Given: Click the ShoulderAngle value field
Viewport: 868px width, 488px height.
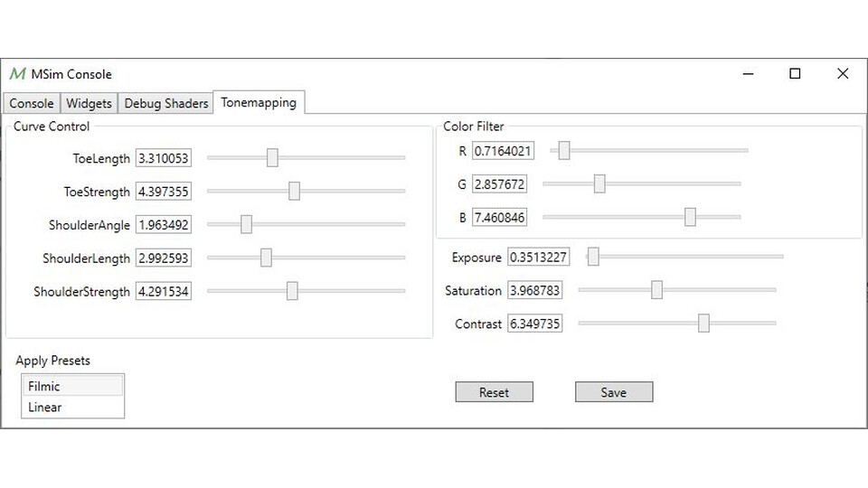Looking at the screenshot, I should click(x=164, y=225).
